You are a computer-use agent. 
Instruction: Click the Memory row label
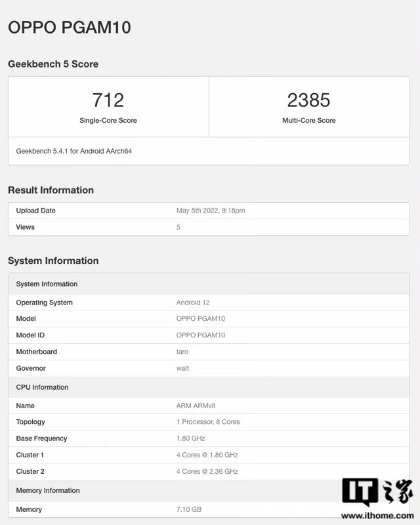(29, 510)
